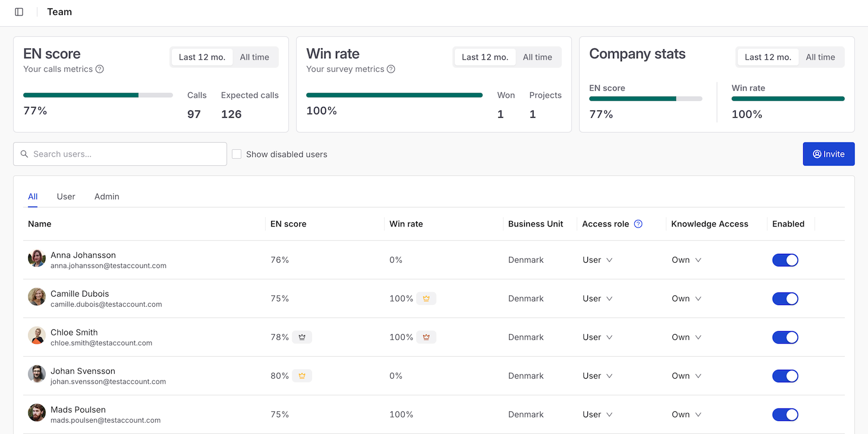
Task: Check the Show disabled users checkbox
Action: (x=237, y=154)
